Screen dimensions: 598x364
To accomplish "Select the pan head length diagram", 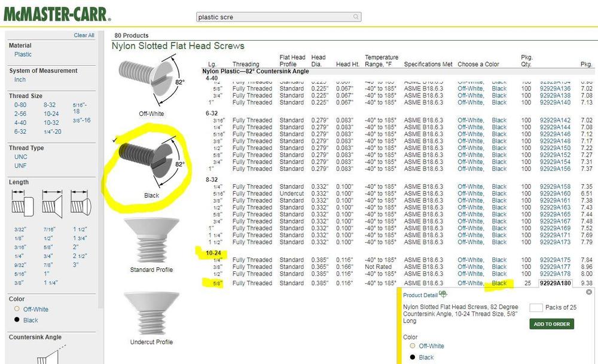I will tap(23, 203).
